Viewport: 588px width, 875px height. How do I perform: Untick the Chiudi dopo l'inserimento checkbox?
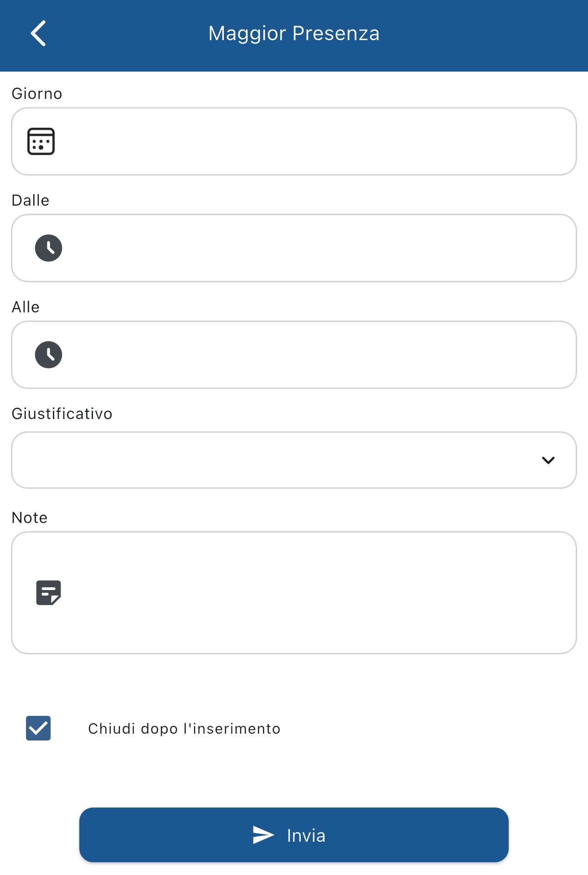[38, 728]
